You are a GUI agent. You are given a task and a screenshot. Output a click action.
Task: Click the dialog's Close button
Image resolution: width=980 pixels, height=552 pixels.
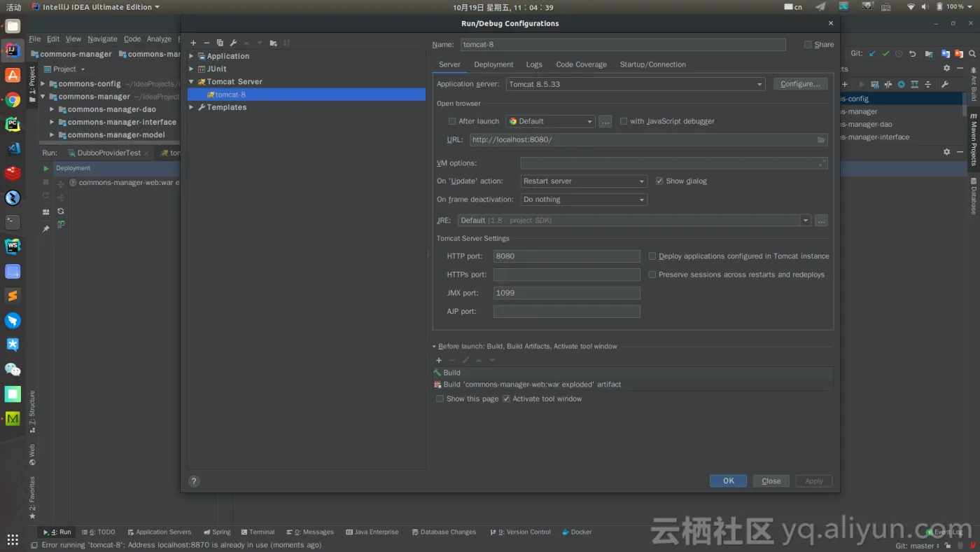click(771, 481)
